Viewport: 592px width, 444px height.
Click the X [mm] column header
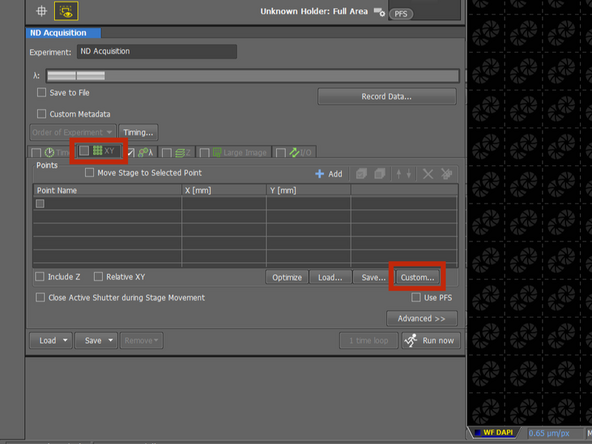pos(224,190)
